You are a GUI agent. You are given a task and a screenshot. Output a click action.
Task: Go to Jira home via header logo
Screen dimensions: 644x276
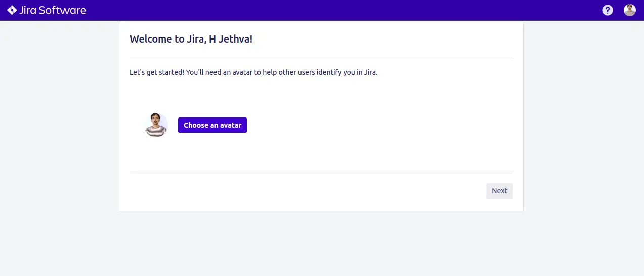pyautogui.click(x=47, y=10)
